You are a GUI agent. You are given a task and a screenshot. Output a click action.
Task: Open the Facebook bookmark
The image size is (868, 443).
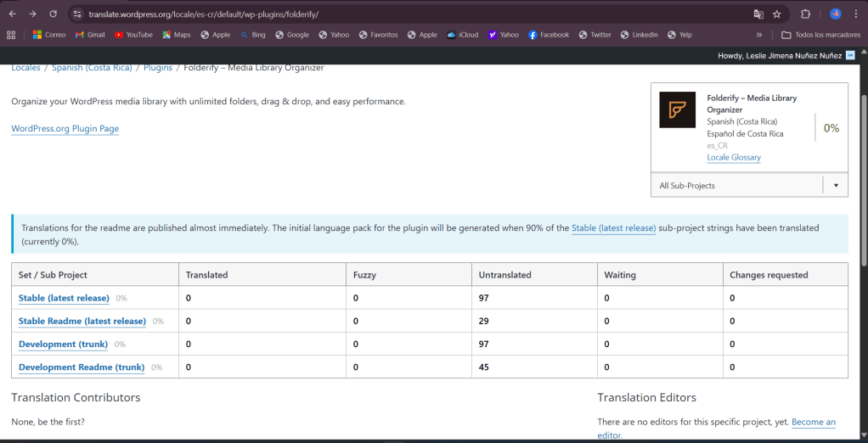548,35
